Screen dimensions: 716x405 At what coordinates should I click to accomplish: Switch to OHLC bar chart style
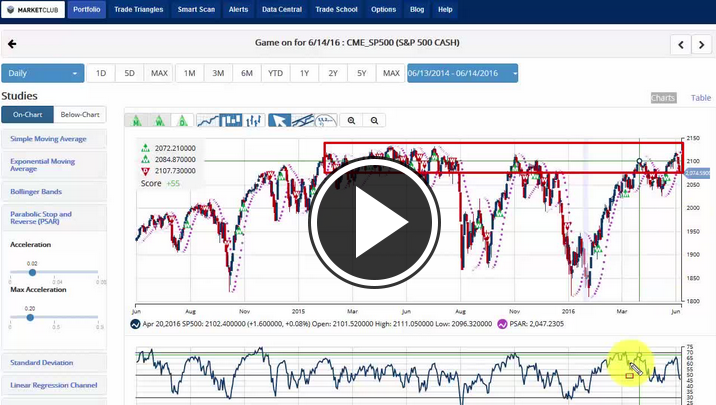click(253, 121)
